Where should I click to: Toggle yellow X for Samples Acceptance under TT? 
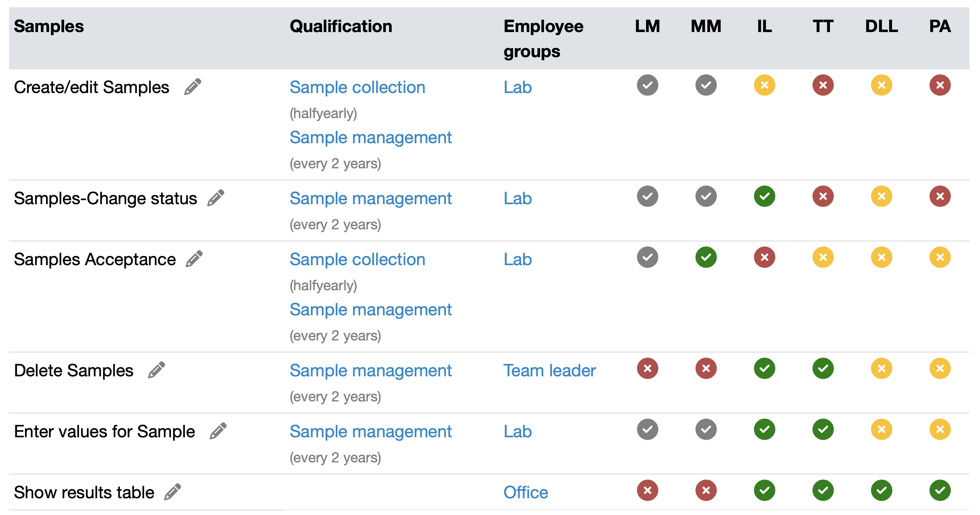(x=823, y=257)
